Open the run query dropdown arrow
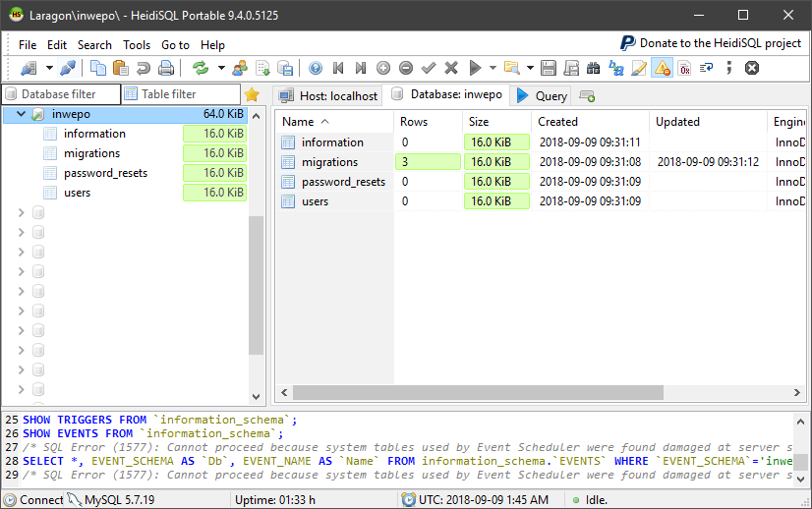 coord(493,68)
